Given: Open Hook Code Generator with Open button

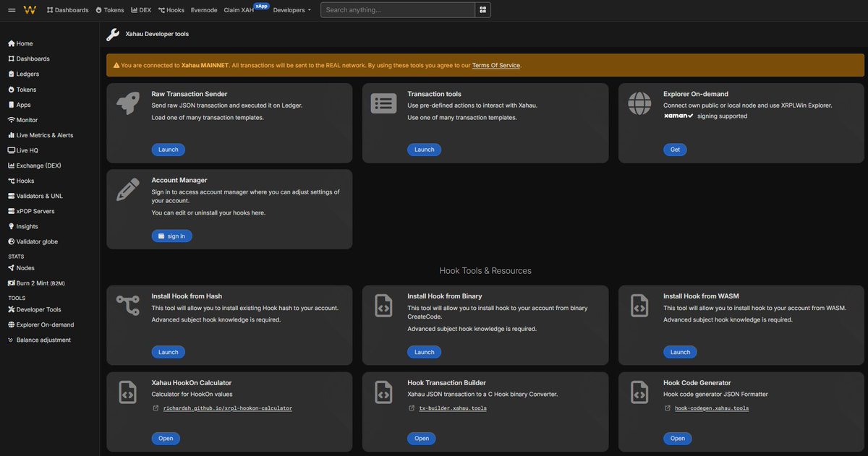Looking at the screenshot, I should [x=678, y=439].
